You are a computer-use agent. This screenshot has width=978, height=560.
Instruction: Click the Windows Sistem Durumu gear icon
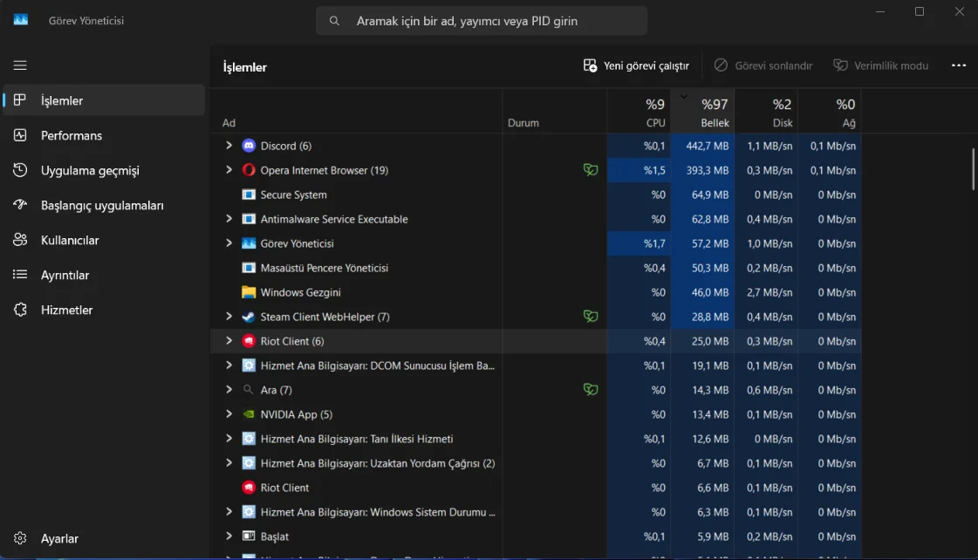[x=249, y=512]
